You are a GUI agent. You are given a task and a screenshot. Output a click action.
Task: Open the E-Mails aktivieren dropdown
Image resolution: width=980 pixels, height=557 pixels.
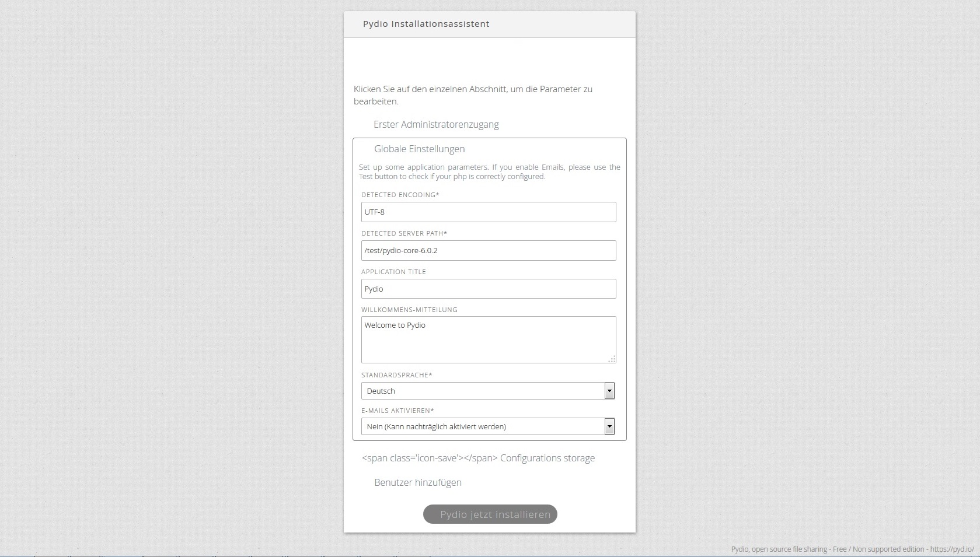coord(488,426)
